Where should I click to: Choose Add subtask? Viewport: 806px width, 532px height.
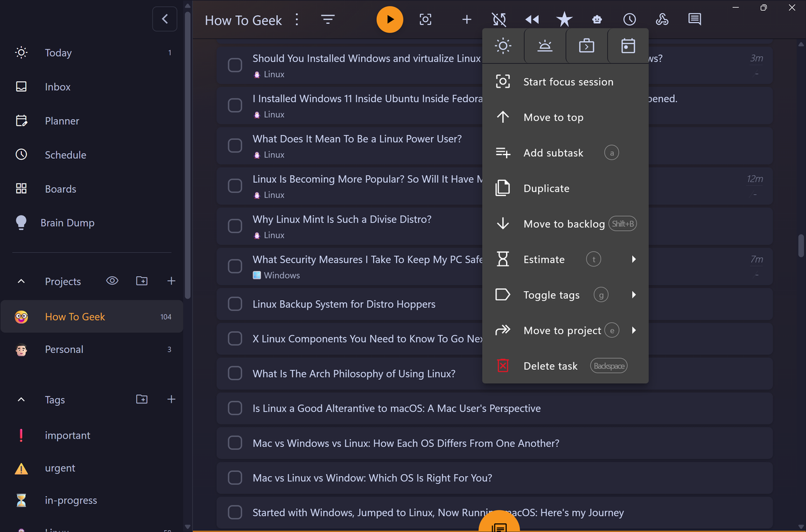coord(565,153)
